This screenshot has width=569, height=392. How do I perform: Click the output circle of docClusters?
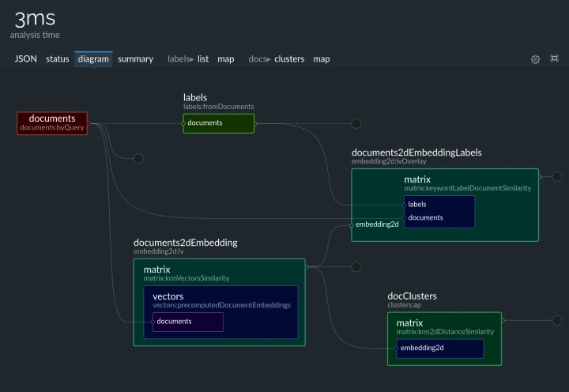click(x=556, y=320)
